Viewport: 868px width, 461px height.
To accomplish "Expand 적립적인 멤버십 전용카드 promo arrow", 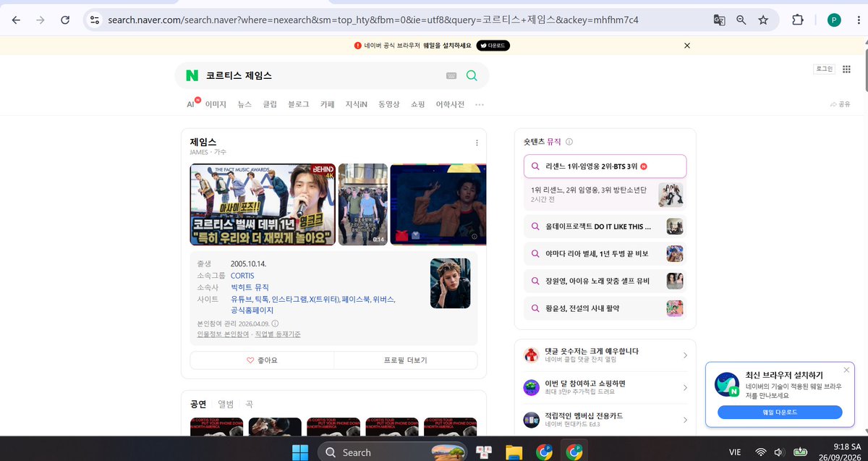I will (x=685, y=419).
